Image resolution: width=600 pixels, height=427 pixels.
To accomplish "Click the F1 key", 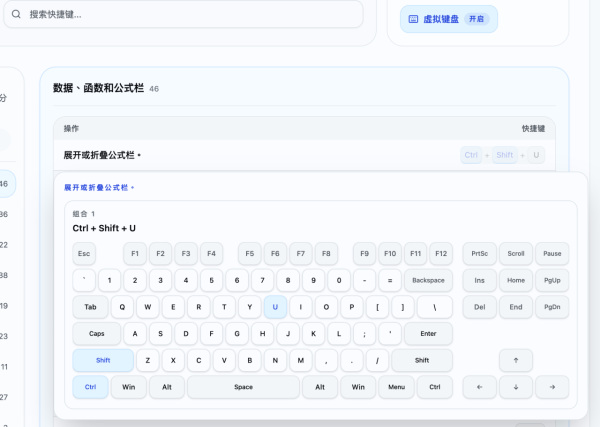I will click(135, 253).
